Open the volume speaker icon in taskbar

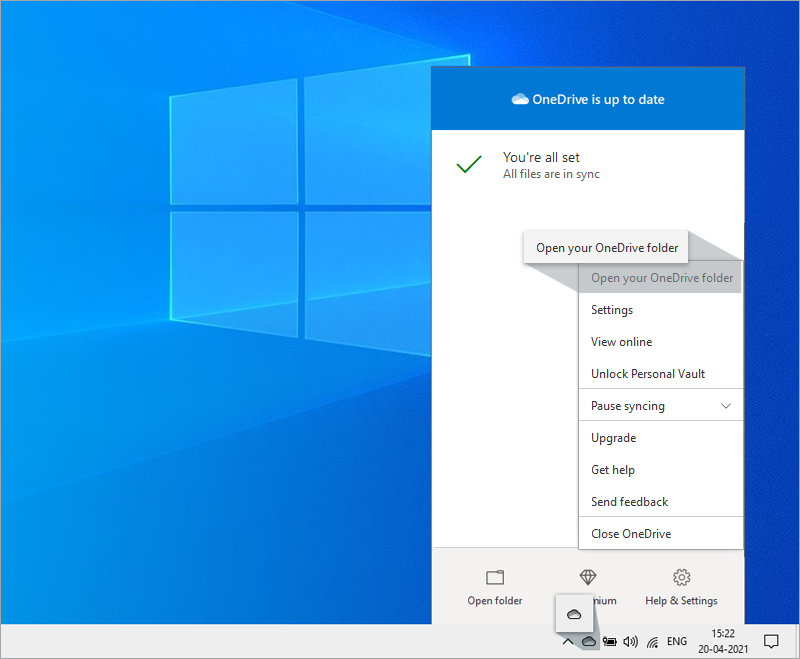(x=631, y=642)
